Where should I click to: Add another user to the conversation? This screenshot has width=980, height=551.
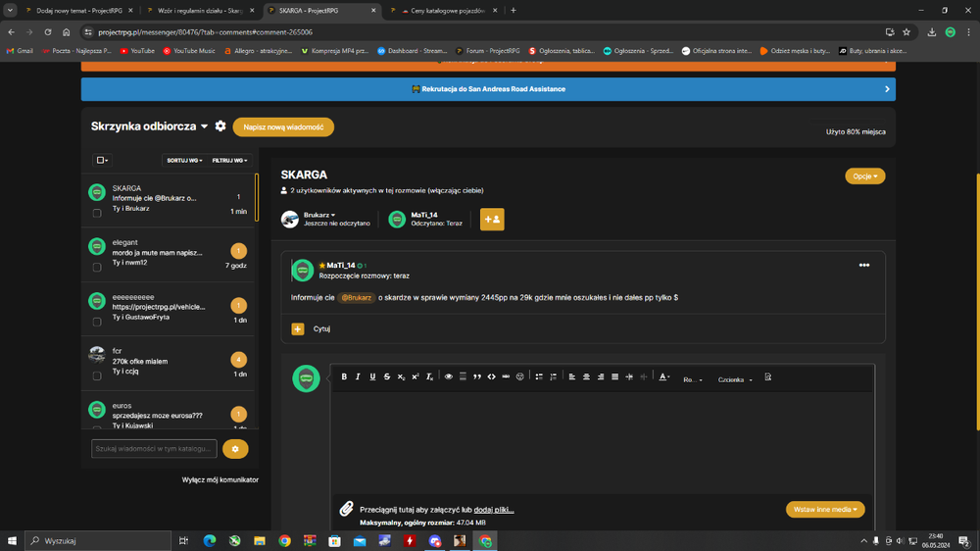point(492,220)
